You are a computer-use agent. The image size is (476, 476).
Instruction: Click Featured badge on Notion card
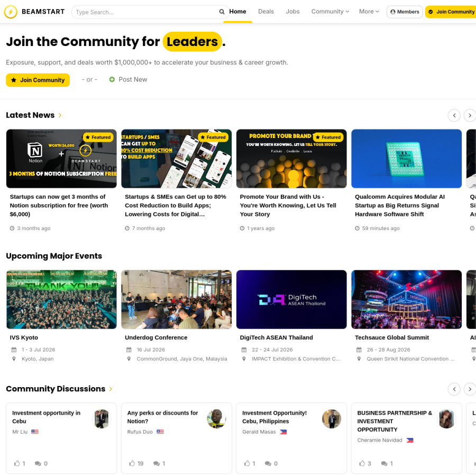pos(98,137)
